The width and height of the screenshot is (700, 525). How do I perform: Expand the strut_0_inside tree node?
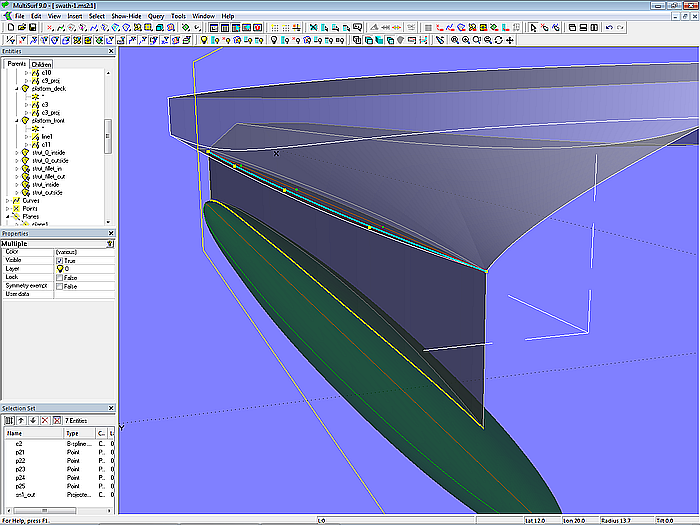(x=17, y=152)
